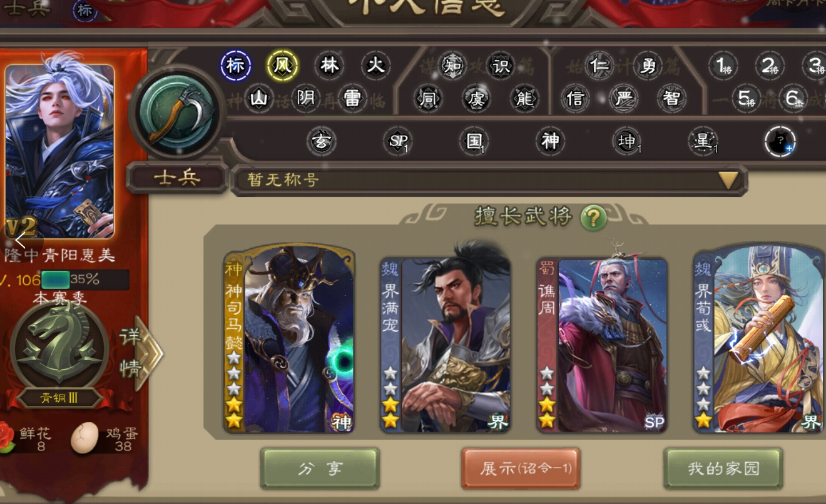Toggle the 智 badge

point(672,98)
